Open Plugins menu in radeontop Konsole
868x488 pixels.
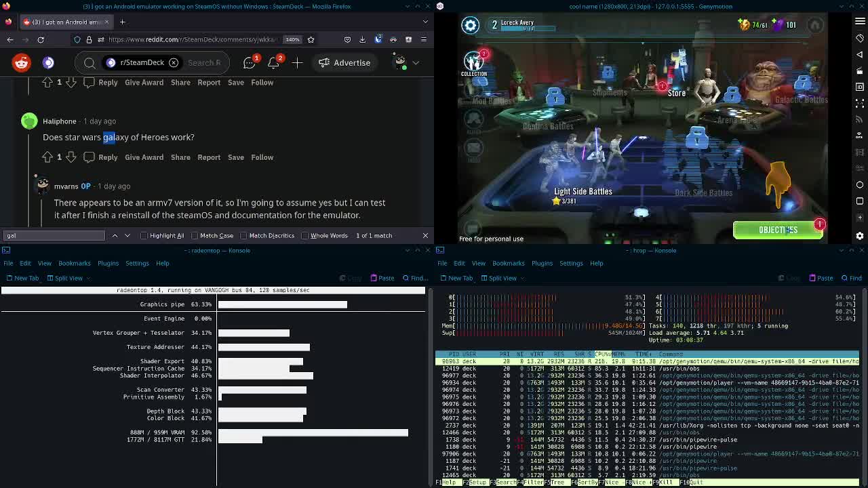point(108,264)
